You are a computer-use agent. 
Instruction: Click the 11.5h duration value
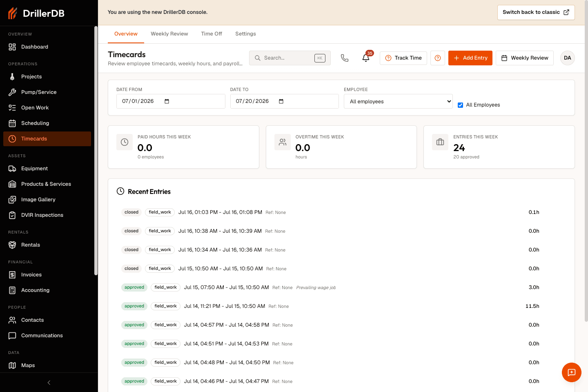(532, 306)
